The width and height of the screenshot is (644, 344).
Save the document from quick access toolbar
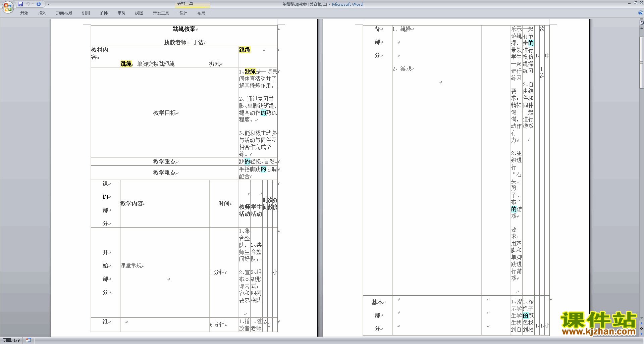click(20, 4)
